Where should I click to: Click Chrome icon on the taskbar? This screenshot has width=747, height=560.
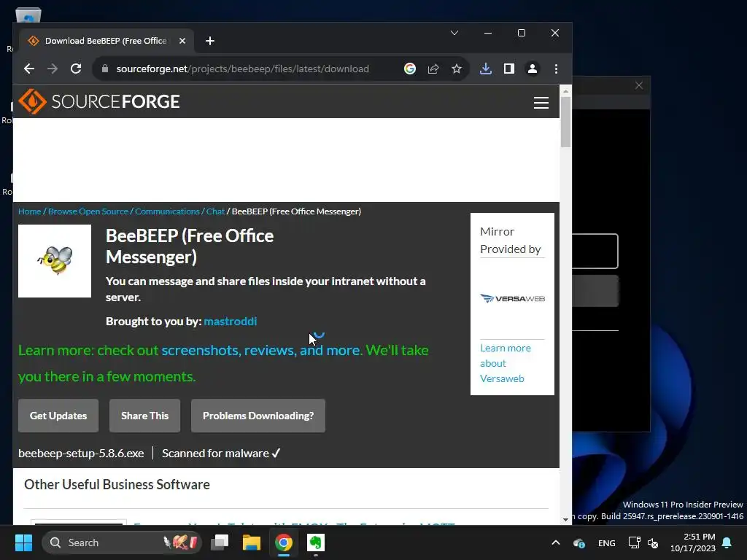(284, 542)
